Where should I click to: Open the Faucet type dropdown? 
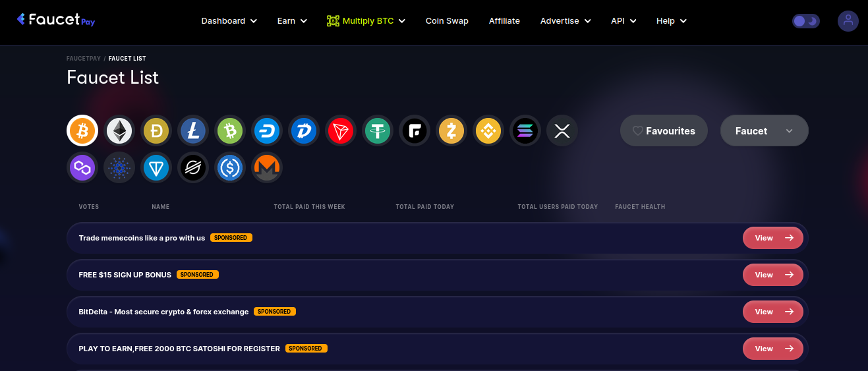pos(765,130)
